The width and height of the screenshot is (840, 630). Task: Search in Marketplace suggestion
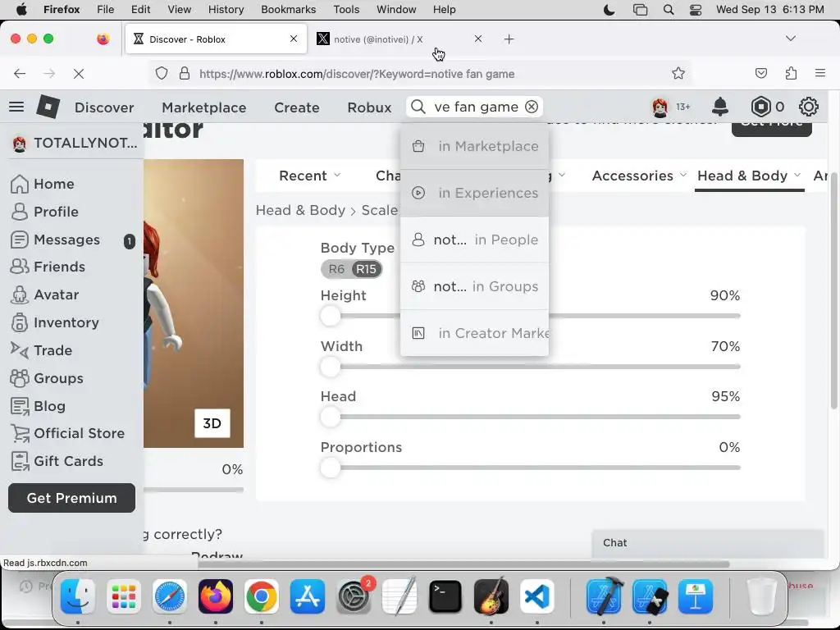click(x=475, y=146)
